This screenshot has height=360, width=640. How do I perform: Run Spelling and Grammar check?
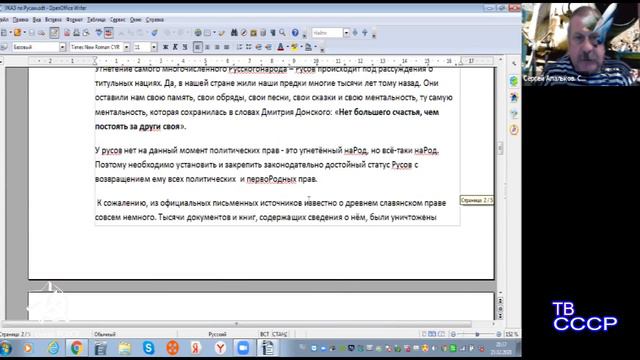(x=99, y=33)
